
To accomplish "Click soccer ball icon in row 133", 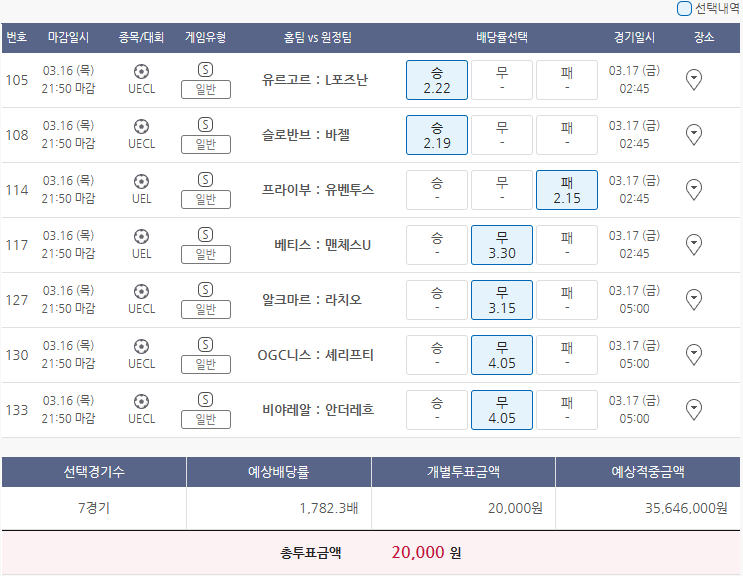I will [x=141, y=401].
